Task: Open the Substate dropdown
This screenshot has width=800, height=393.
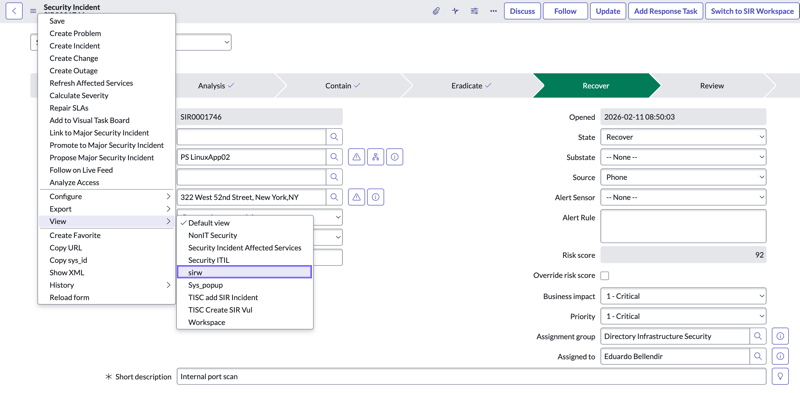Action: click(683, 157)
